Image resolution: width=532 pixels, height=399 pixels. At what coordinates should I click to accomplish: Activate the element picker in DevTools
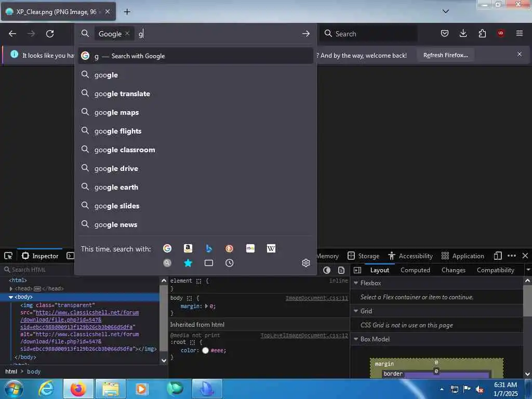click(8, 256)
